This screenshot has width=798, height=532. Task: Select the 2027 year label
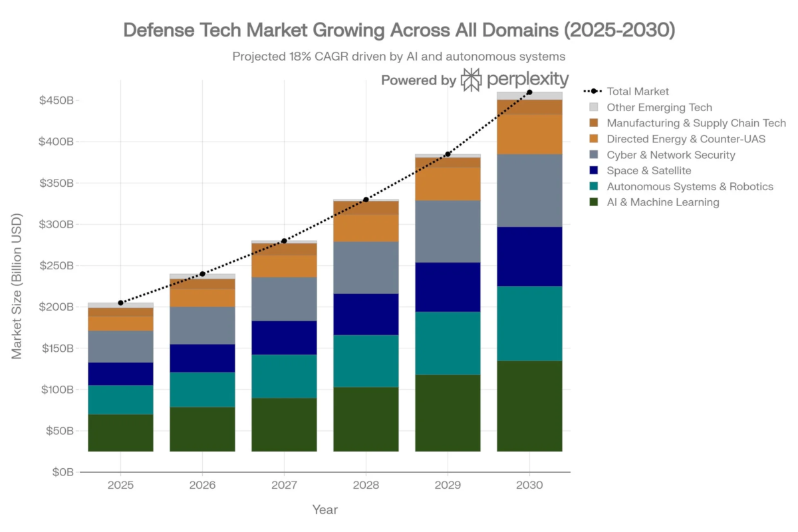click(x=285, y=486)
